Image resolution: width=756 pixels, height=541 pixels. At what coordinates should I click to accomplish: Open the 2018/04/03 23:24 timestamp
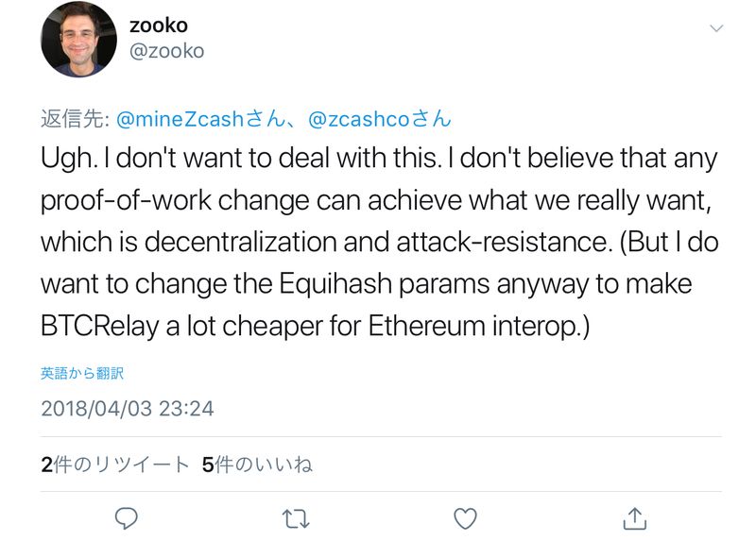(128, 409)
